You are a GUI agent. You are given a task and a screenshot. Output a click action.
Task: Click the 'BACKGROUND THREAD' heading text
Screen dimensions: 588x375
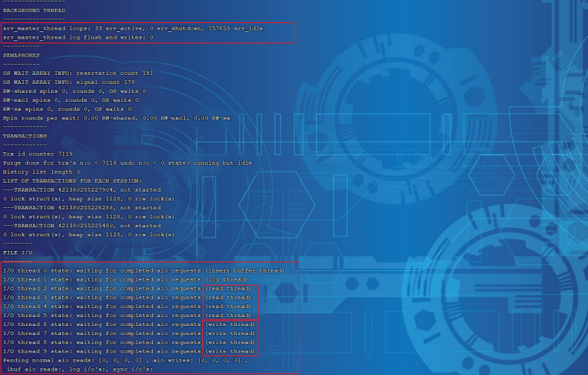click(34, 10)
